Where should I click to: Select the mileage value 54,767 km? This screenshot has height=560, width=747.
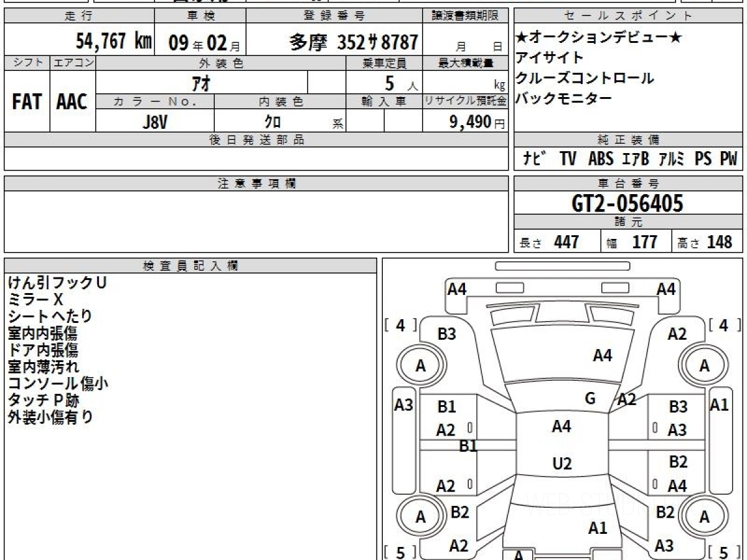(114, 42)
